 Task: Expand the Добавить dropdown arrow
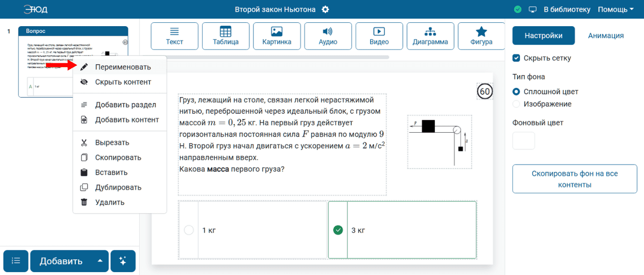(100, 261)
